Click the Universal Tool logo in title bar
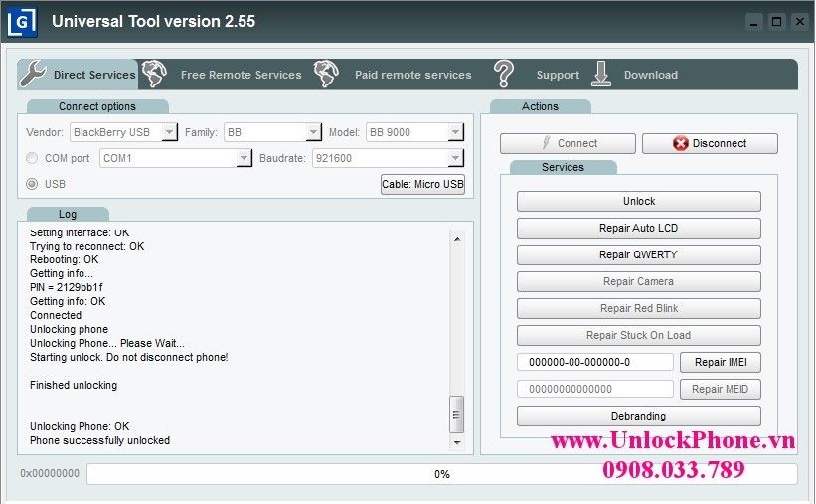This screenshot has width=816, height=504. [23, 21]
